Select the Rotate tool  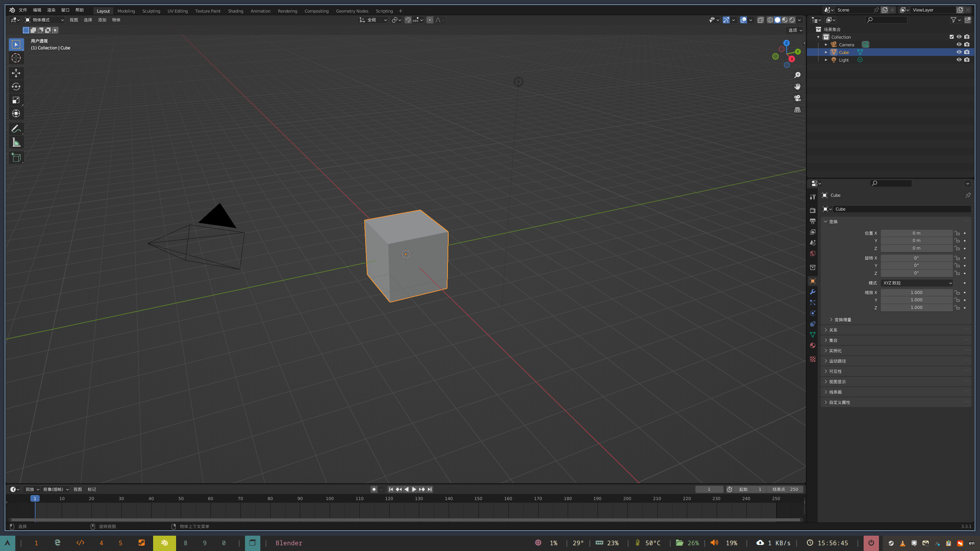click(x=16, y=87)
